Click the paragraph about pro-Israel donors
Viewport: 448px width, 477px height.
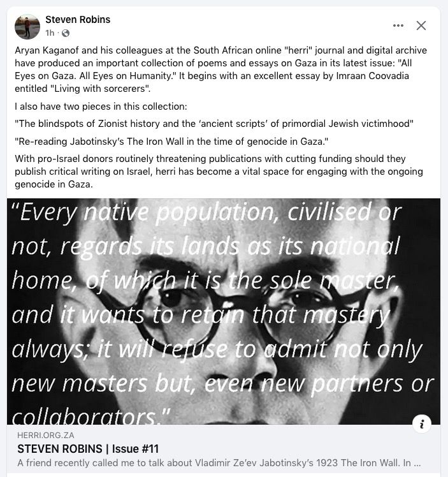[x=219, y=172]
